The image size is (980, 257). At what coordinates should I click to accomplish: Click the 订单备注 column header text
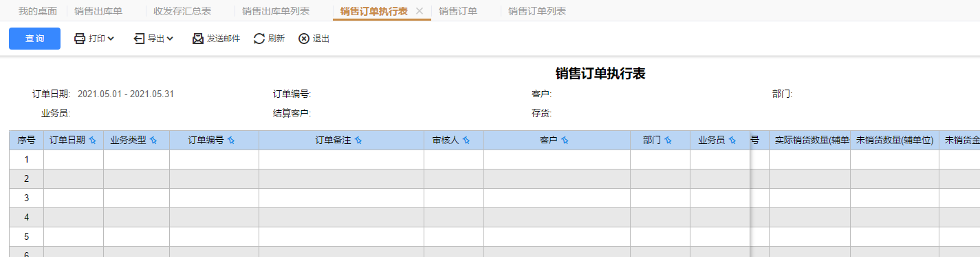tap(334, 140)
